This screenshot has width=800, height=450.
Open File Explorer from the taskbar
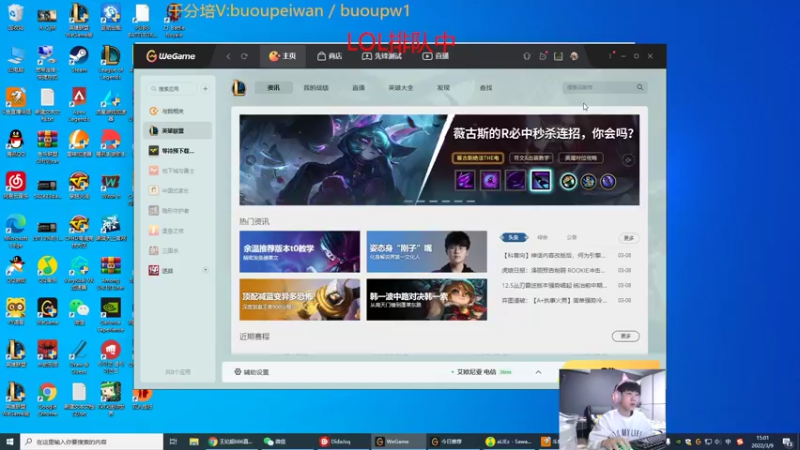click(194, 441)
